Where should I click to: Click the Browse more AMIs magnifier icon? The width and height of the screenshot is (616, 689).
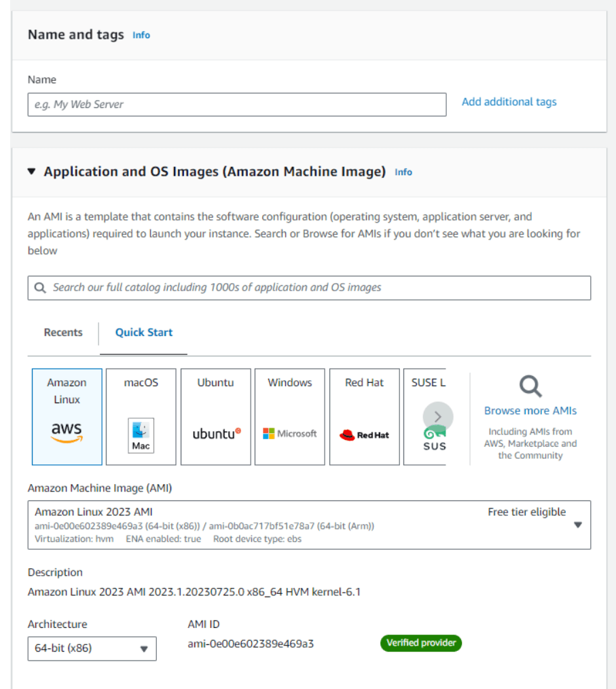point(530,386)
